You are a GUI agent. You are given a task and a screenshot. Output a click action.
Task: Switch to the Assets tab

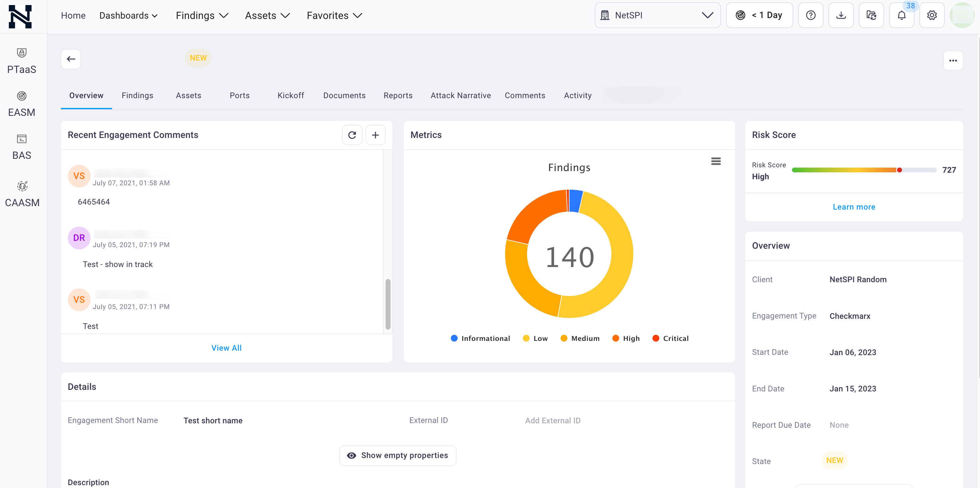click(x=188, y=96)
